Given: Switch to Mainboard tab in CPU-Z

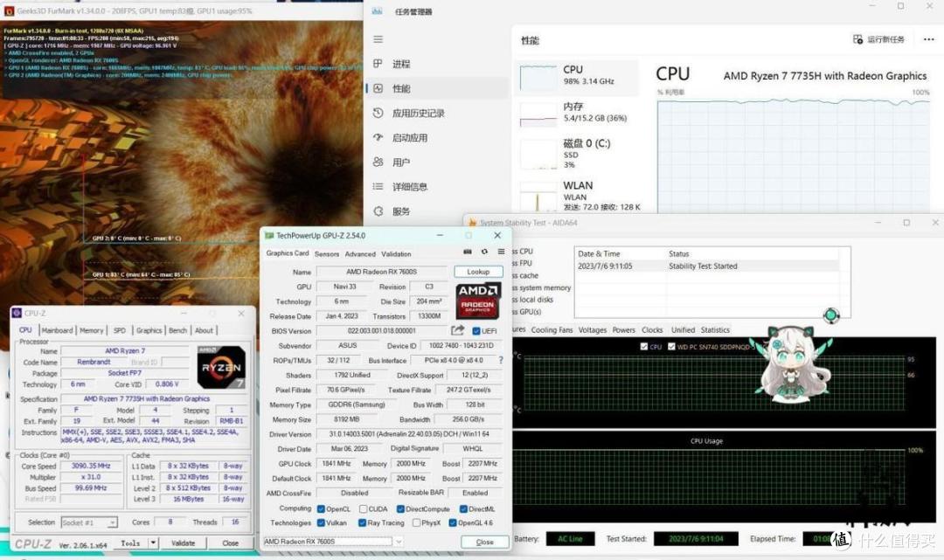Looking at the screenshot, I should pyautogui.click(x=57, y=330).
